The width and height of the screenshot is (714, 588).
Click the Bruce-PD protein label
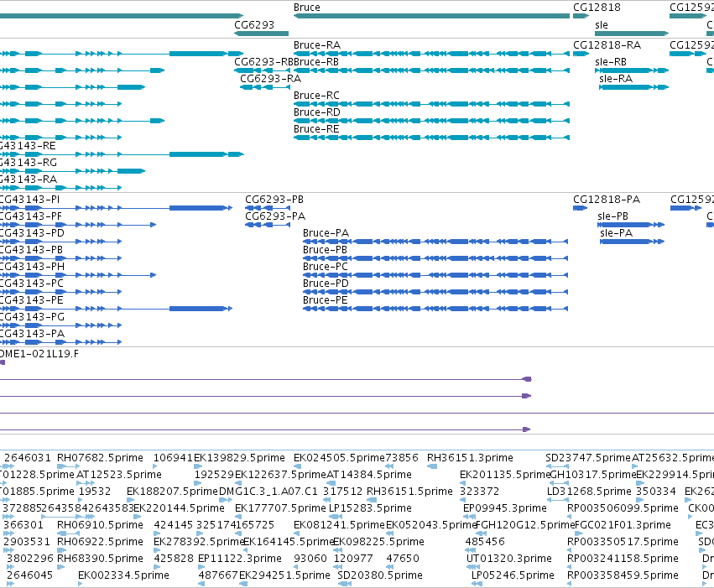[x=326, y=284]
